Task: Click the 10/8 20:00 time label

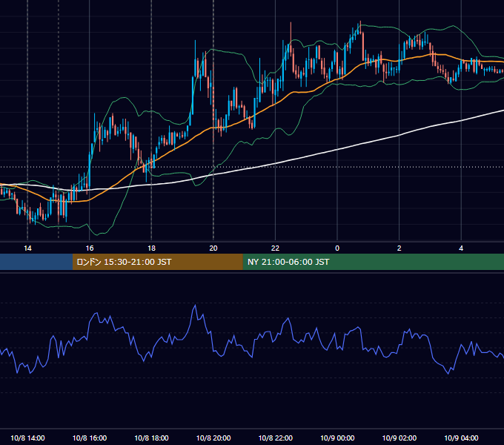Action: [213, 438]
